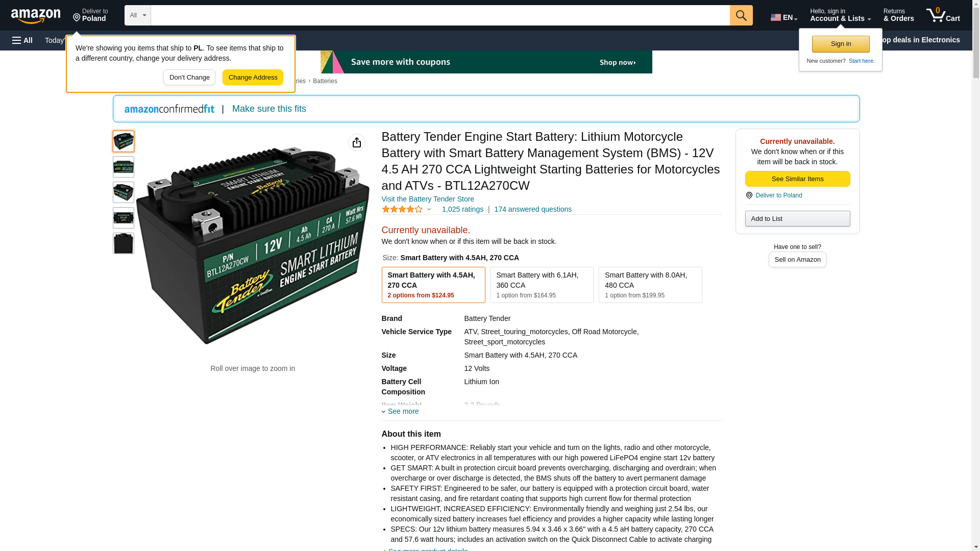The height and width of the screenshot is (551, 980).
Task: Click the Change Address button
Action: (253, 78)
